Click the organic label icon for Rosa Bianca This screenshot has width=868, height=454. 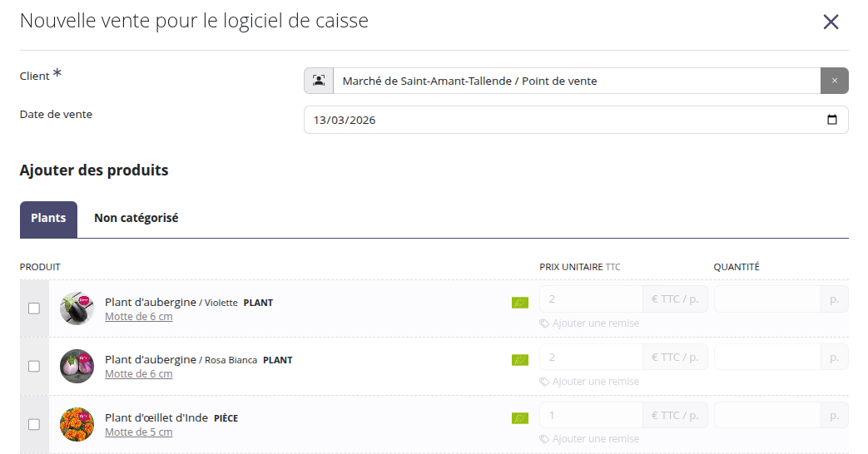(x=520, y=360)
